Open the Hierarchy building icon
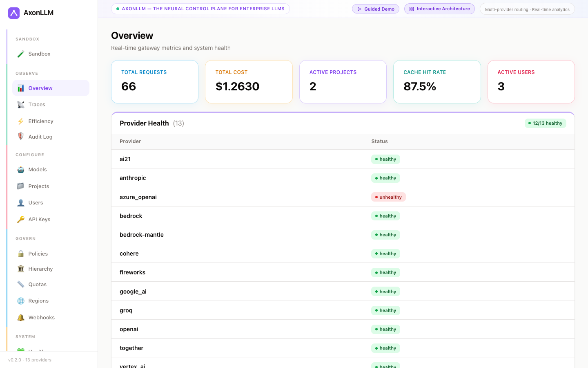The image size is (588, 368). click(x=21, y=269)
